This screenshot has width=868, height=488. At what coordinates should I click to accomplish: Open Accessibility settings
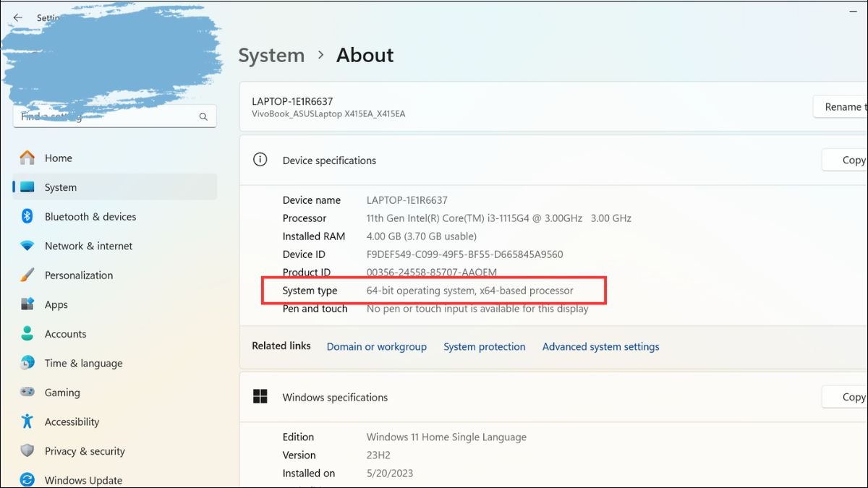click(x=115, y=421)
